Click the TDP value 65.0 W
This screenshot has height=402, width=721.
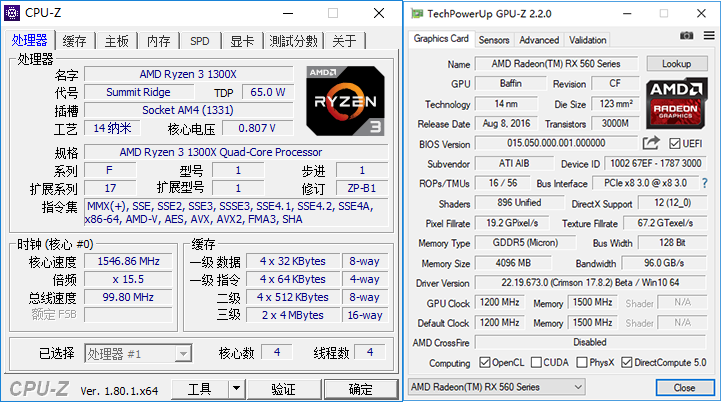(268, 92)
